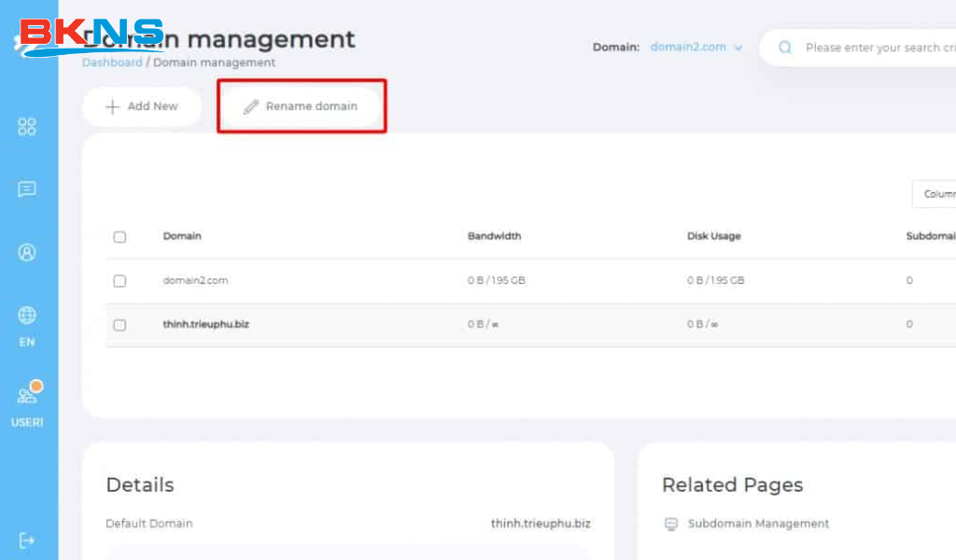Check the domain2.com row checkbox
The width and height of the screenshot is (956, 560).
tap(119, 281)
